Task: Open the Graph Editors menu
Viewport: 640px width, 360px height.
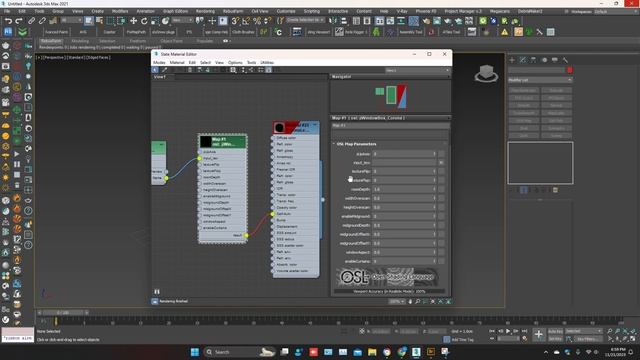Action: point(176,11)
